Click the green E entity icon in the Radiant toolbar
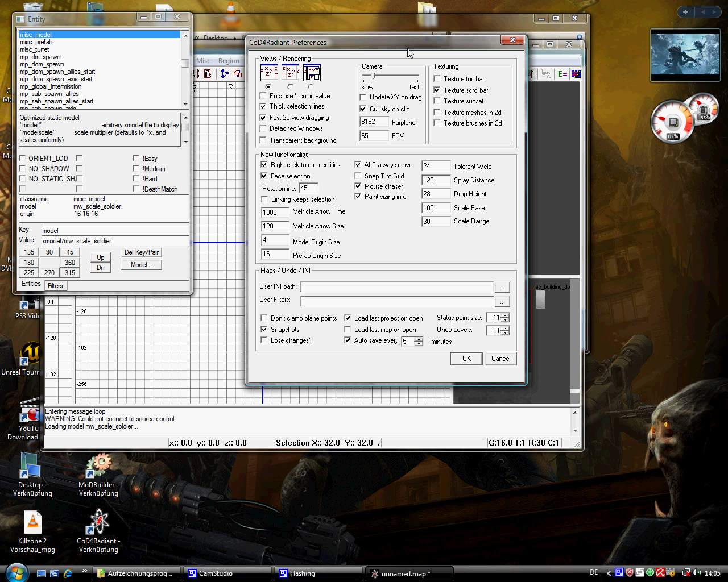Screen dimensions: 728x582 [x=562, y=74]
